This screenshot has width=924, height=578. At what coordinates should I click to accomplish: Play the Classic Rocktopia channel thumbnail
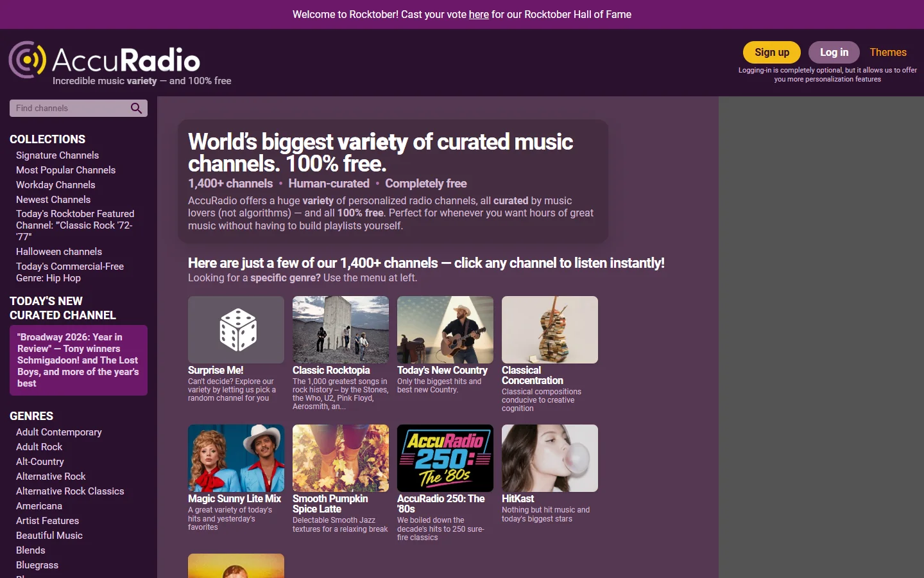[x=341, y=329]
